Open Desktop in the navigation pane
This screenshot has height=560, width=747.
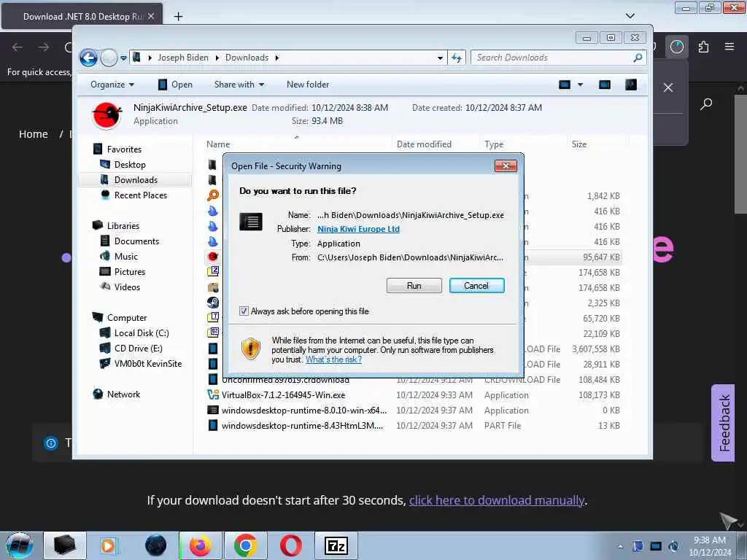[x=130, y=165]
